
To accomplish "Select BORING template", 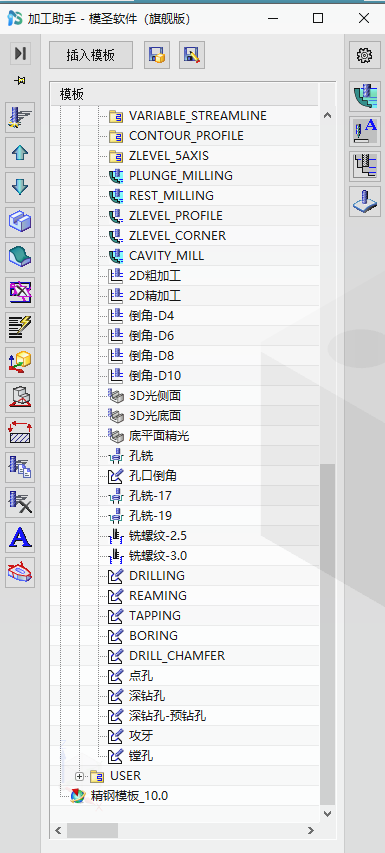I will click(153, 635).
